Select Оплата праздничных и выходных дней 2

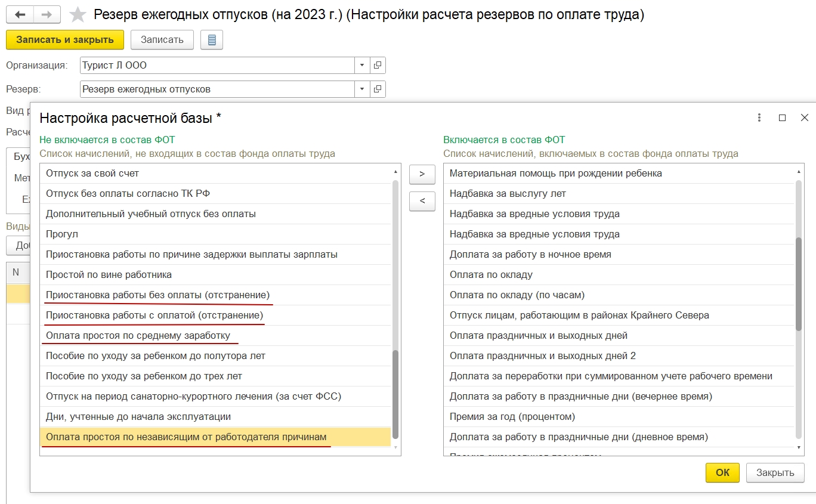coord(619,356)
